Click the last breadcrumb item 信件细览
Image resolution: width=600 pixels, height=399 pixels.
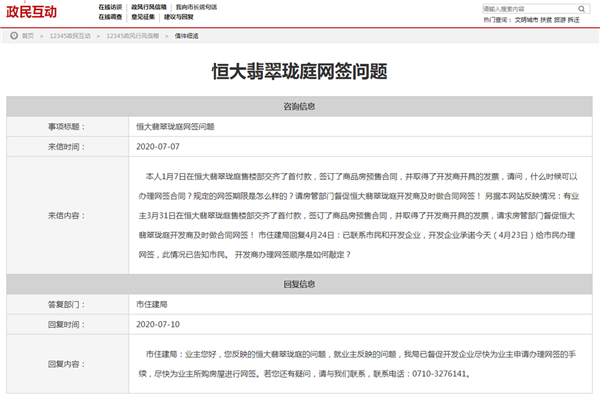[x=186, y=36]
